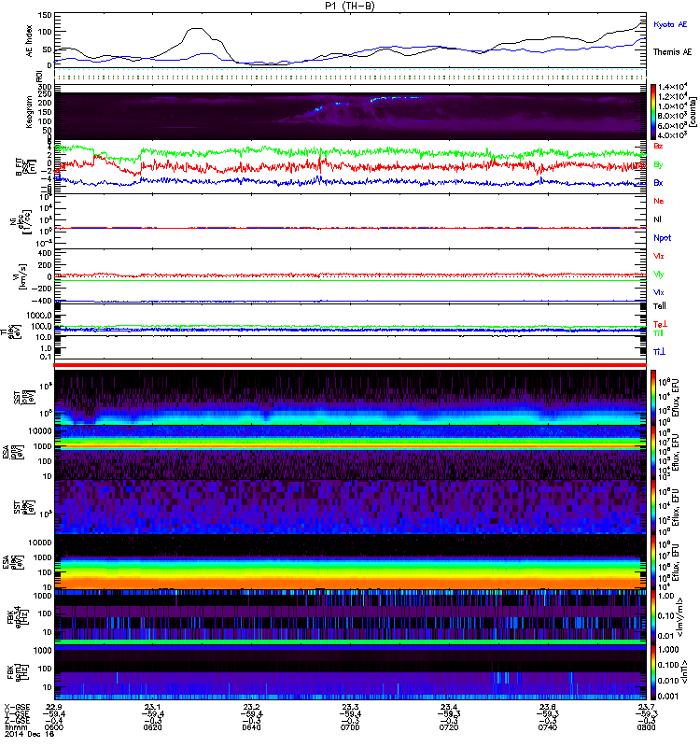
Task: Select the green 'Viy' legend label
Action: tap(658, 275)
